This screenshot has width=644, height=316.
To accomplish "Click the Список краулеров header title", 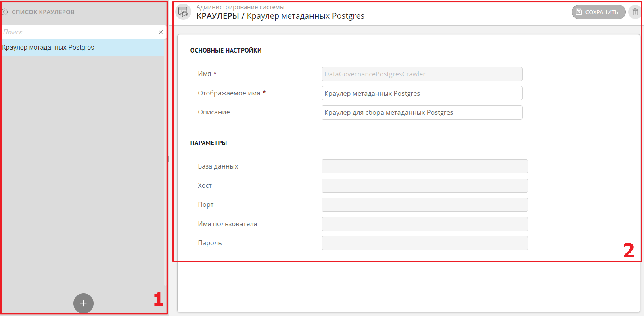I will point(43,12).
